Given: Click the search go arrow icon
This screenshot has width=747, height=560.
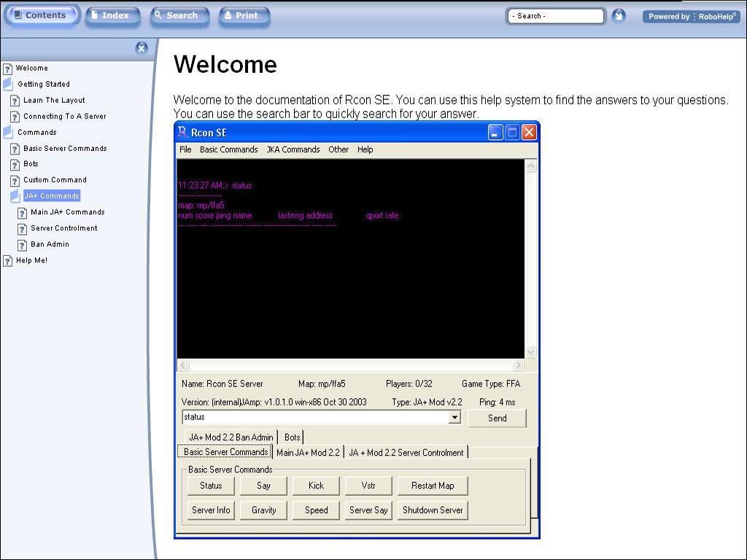Looking at the screenshot, I should pos(618,15).
